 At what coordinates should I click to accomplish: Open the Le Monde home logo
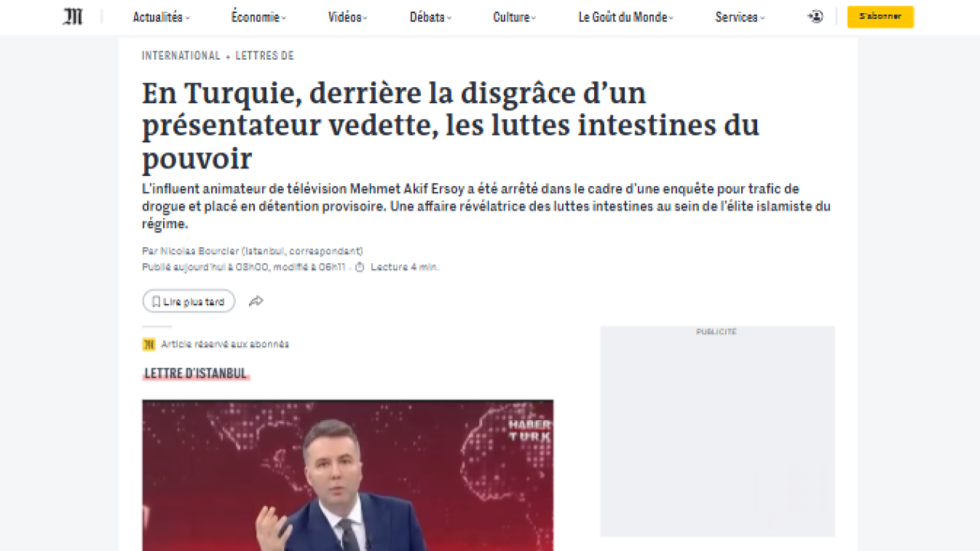coord(73,17)
